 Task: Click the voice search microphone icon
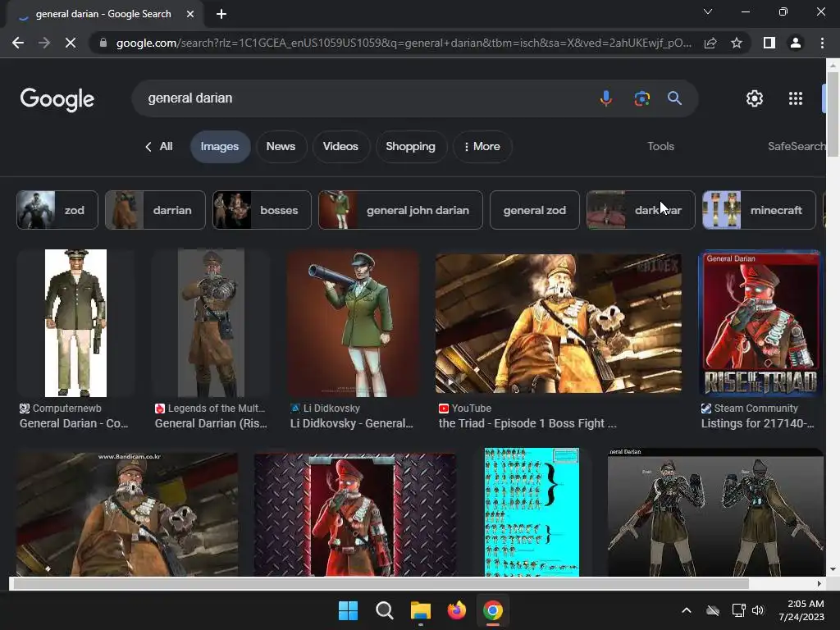(x=606, y=98)
